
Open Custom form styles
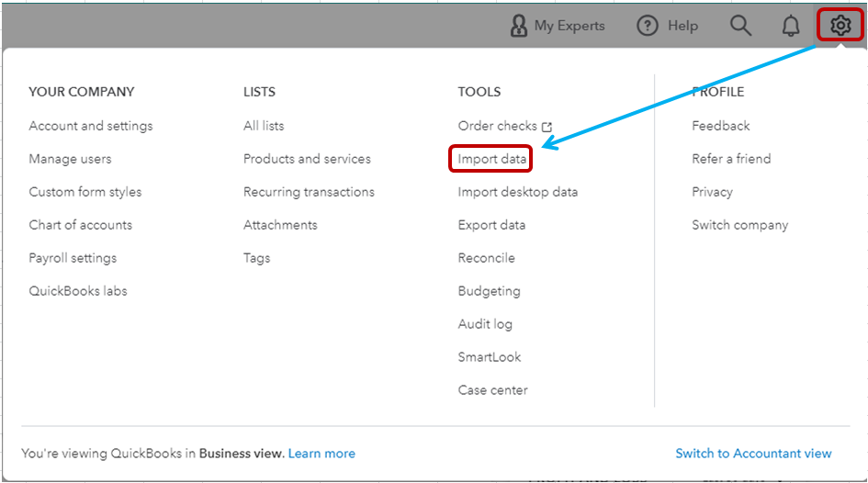(x=85, y=192)
